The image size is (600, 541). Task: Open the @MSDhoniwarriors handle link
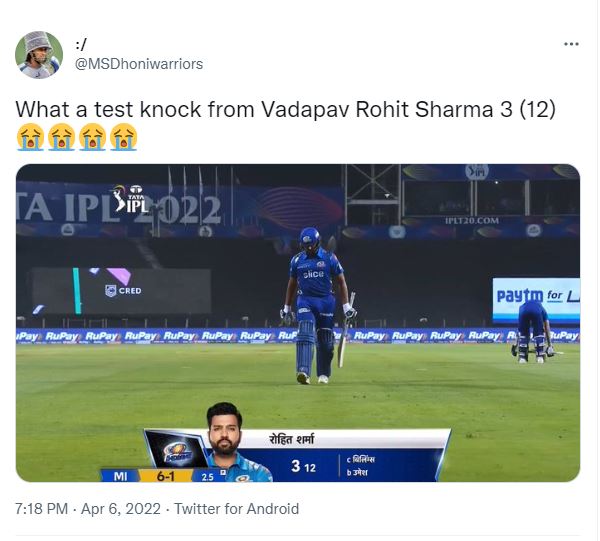point(139,64)
